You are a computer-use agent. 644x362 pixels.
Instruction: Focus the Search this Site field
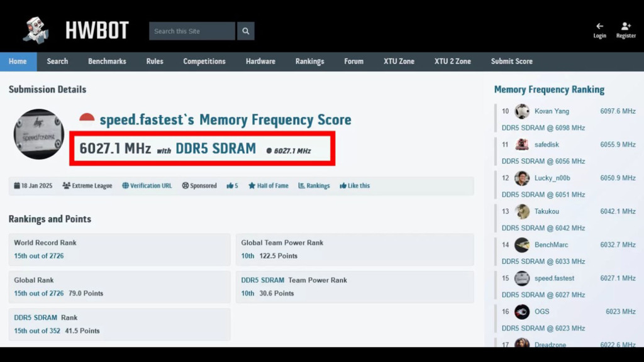click(192, 31)
